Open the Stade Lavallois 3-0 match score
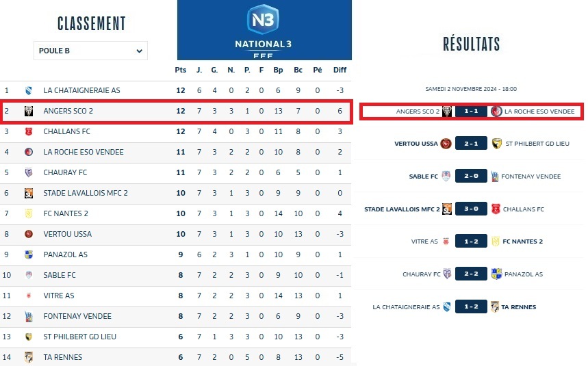The width and height of the screenshot is (588, 366). pos(471,209)
